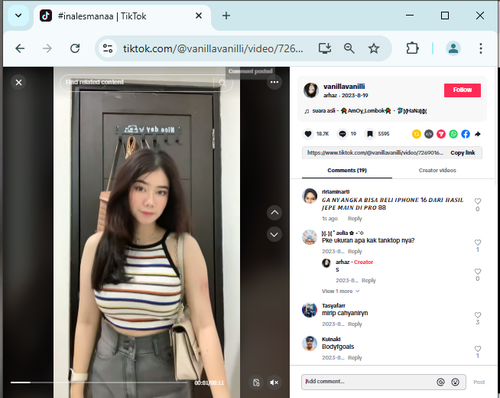Screen dimensions: 500x398
Task: Click the Add comment text field
Action: [368, 382]
